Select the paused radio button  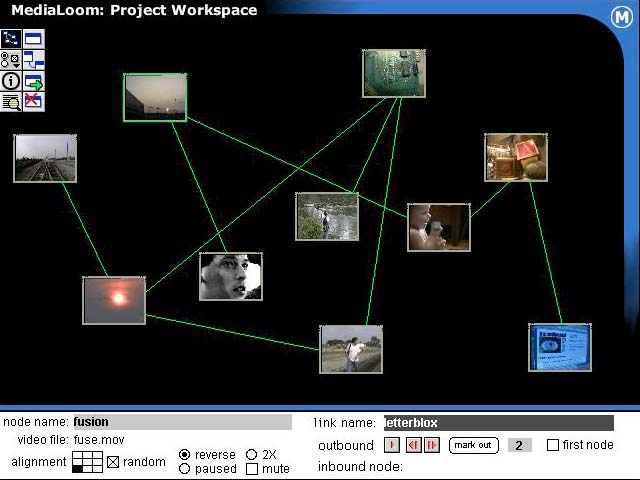click(184, 469)
